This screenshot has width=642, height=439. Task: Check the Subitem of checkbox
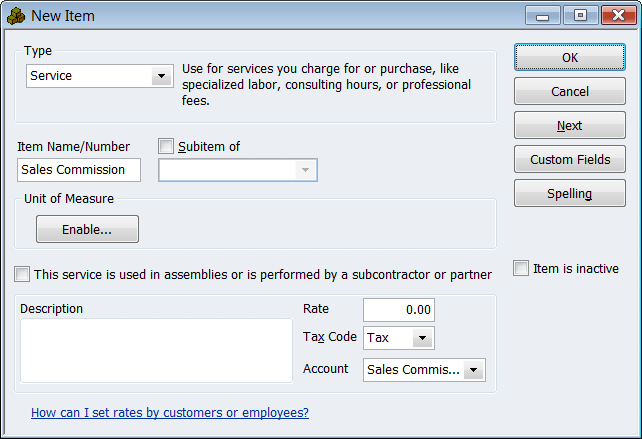(166, 146)
